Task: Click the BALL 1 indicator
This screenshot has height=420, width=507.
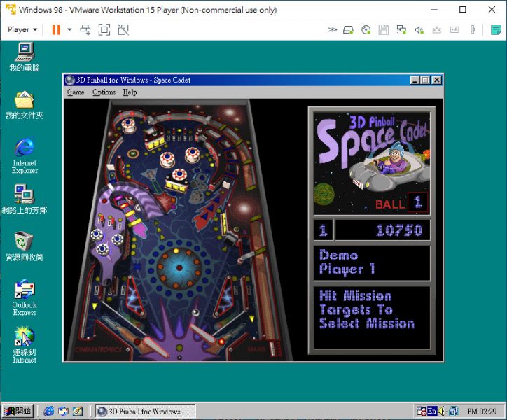Action: (401, 203)
